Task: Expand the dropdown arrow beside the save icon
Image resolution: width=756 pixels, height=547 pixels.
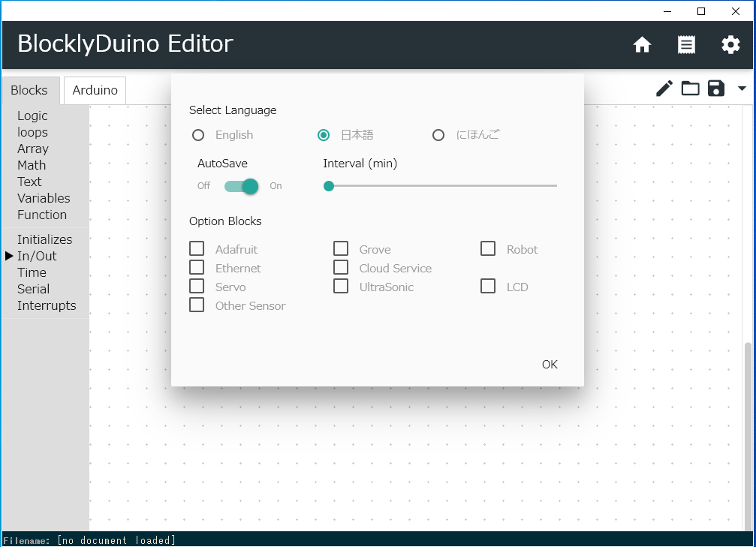Action: pyautogui.click(x=742, y=89)
